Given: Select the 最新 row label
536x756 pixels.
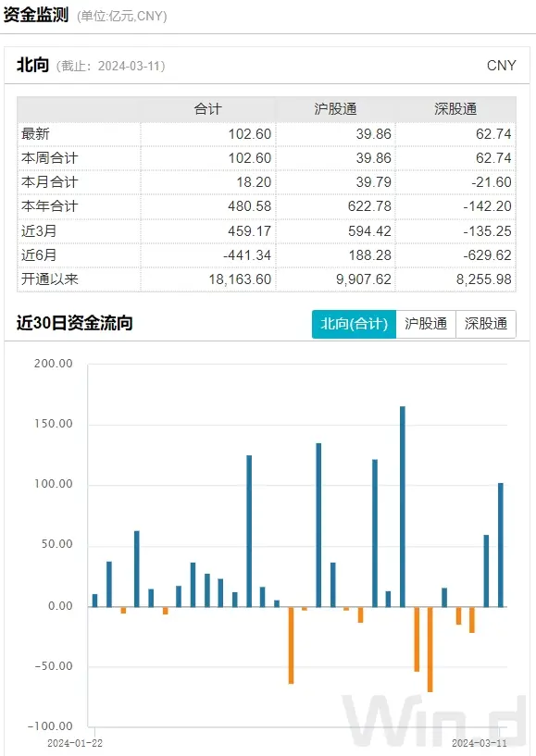Looking at the screenshot, I should tap(35, 133).
